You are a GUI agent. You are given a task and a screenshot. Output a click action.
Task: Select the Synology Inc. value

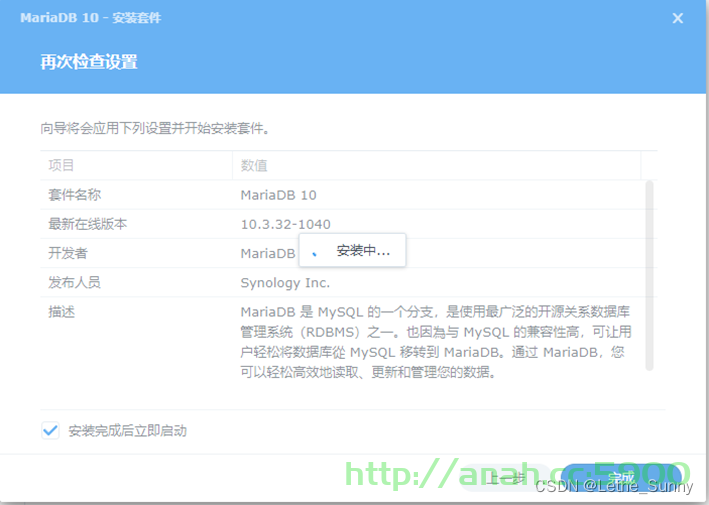point(285,283)
